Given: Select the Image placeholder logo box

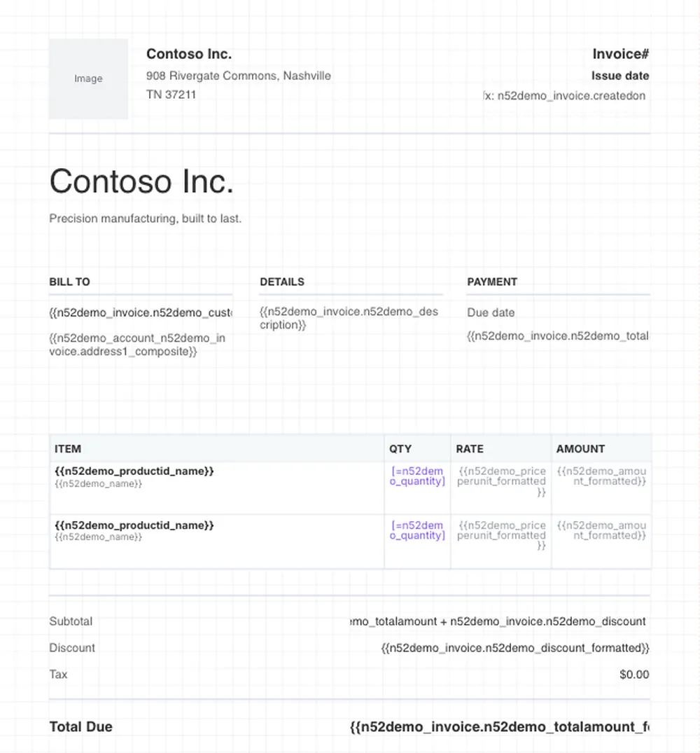Looking at the screenshot, I should (88, 78).
